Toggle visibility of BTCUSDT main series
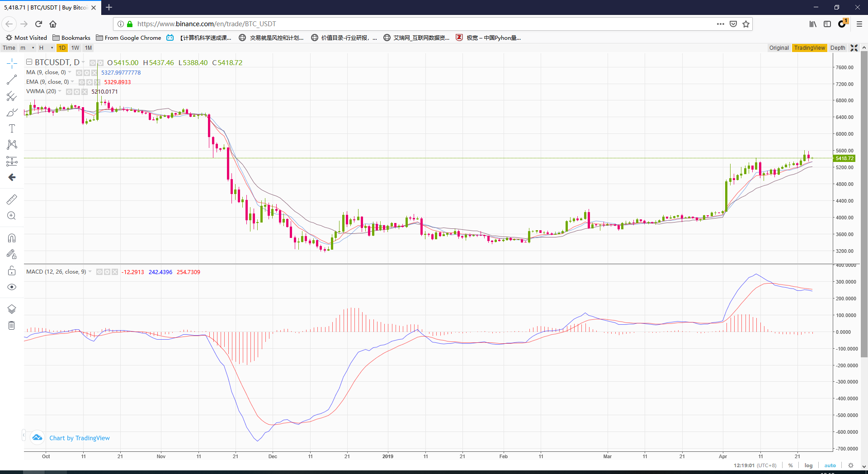The height and width of the screenshot is (474, 868). pos(93,63)
